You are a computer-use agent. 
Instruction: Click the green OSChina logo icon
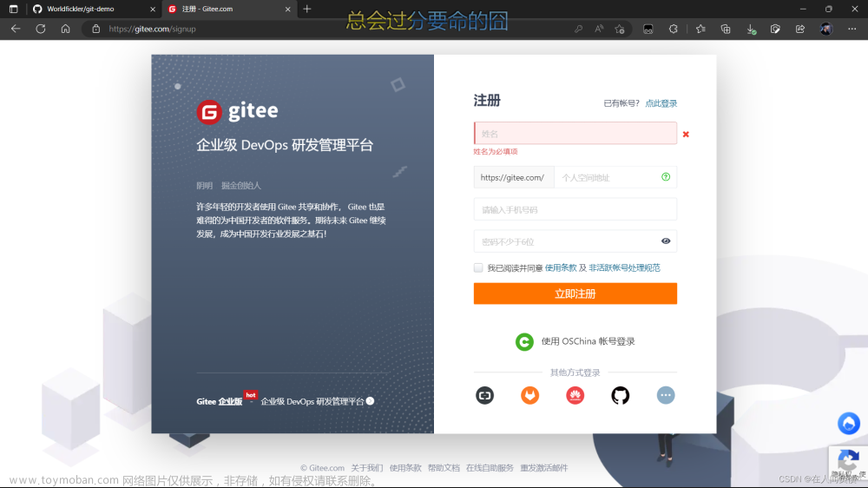524,341
